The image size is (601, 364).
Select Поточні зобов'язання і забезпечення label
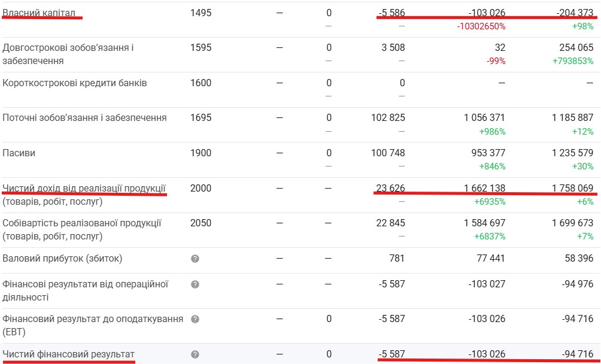click(84, 117)
